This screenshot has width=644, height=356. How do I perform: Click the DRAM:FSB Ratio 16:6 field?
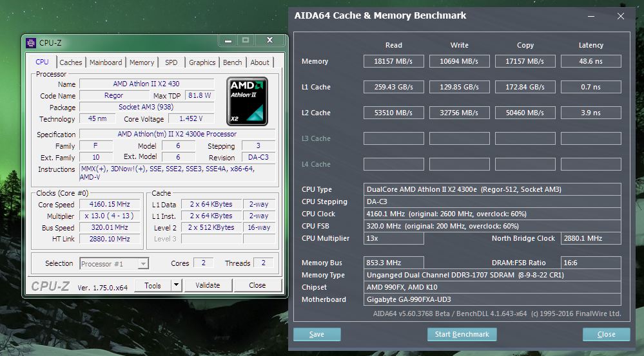590,263
